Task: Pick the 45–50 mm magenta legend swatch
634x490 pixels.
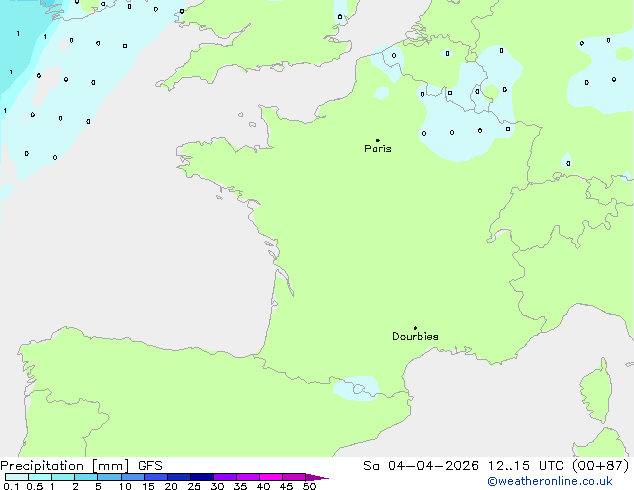Action: click(294, 477)
